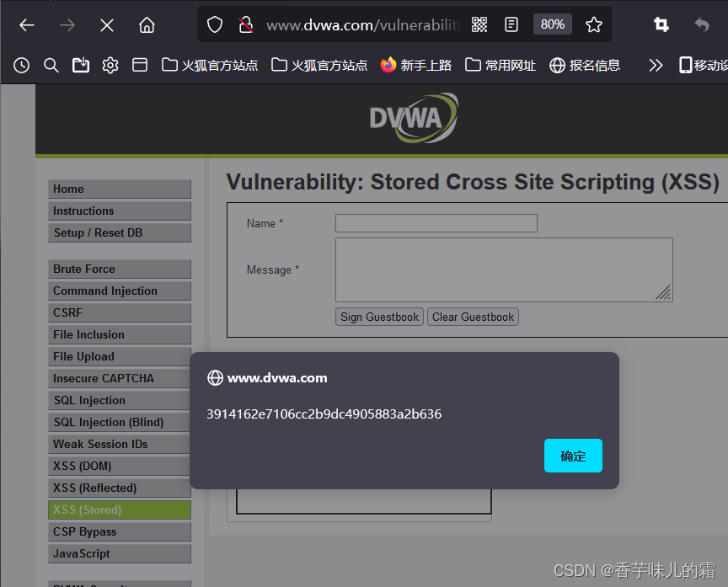
Task: Open the tracking protection shield icon
Action: tap(214, 24)
